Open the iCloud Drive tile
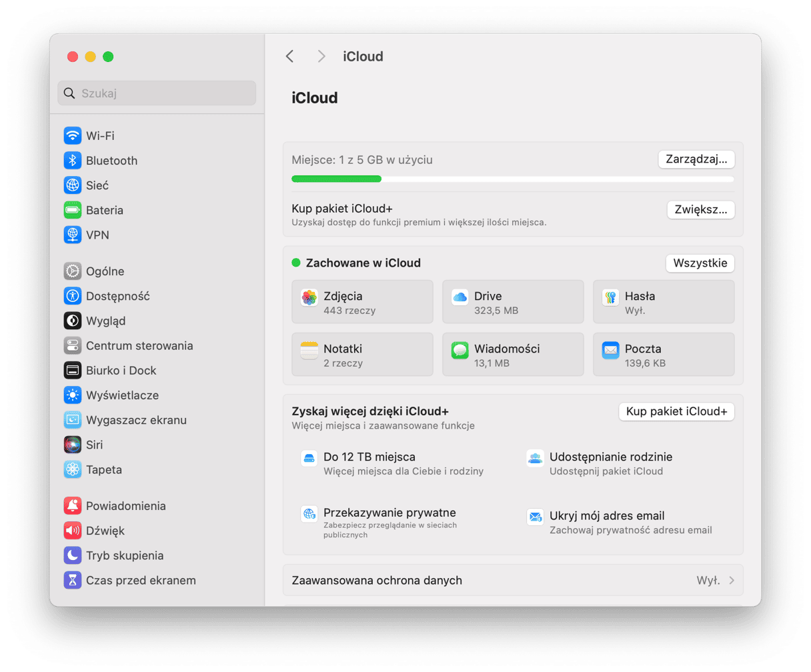Screen dimensions: 811x672 coord(513,302)
